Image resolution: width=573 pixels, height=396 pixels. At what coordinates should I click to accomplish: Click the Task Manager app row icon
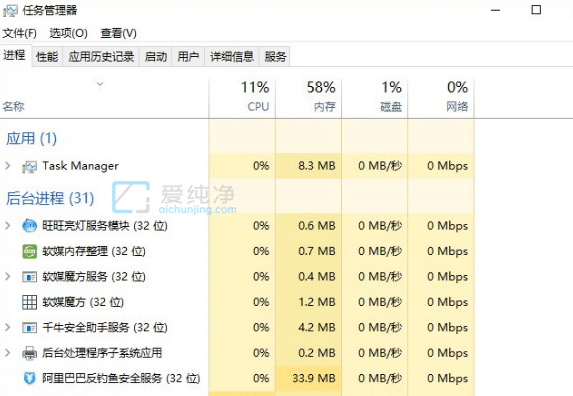[29, 167]
